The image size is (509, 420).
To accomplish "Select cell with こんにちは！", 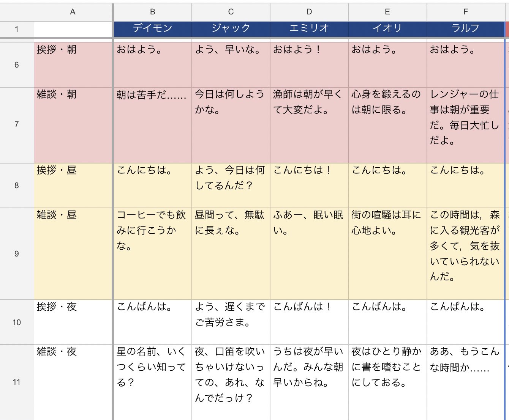I will pos(309,186).
